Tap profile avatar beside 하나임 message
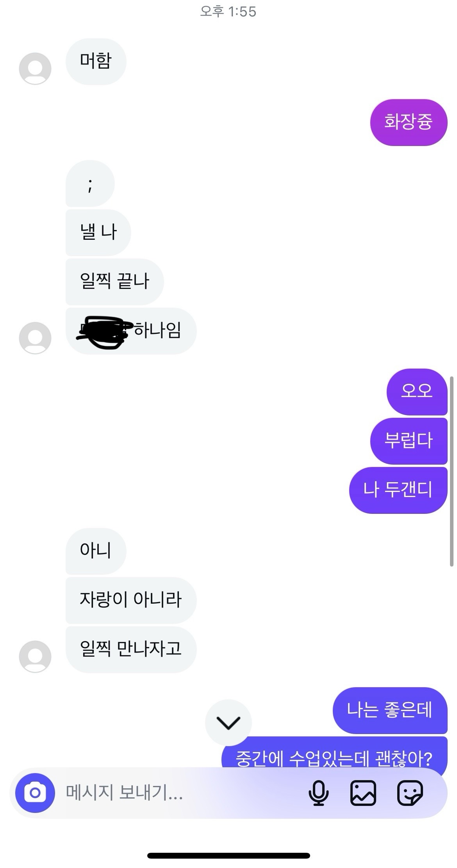 tap(35, 338)
